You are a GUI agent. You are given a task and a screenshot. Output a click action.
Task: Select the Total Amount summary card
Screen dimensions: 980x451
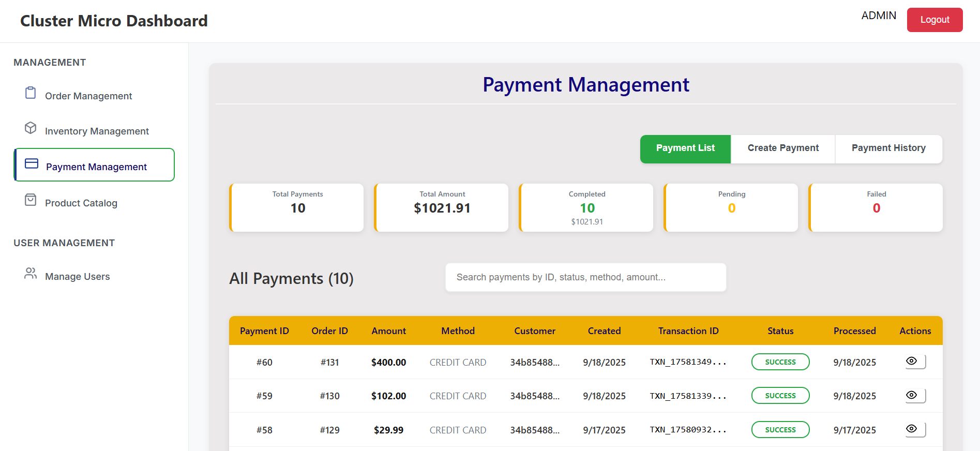442,208
